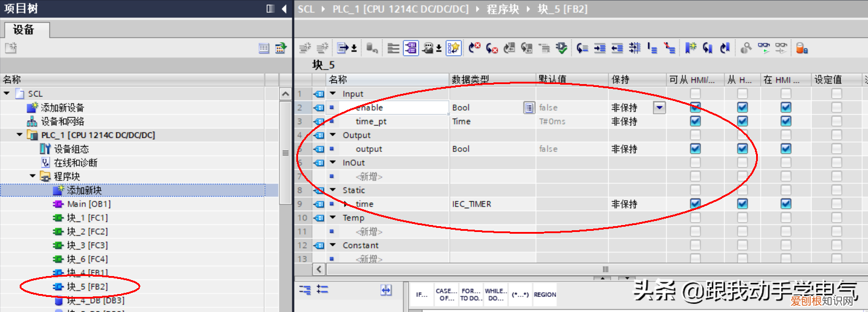Image resolution: width=868 pixels, height=312 pixels.
Task: Insert an IF instruction from favorites
Action: click(x=422, y=295)
